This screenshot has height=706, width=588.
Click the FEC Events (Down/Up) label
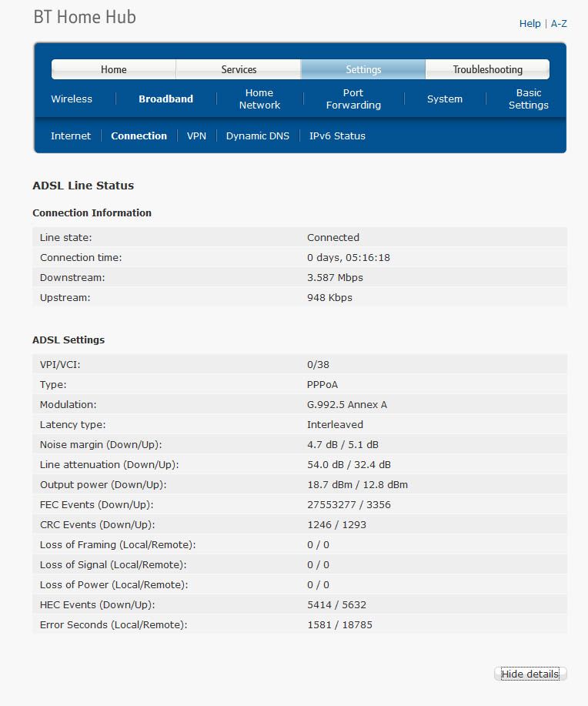tap(97, 505)
